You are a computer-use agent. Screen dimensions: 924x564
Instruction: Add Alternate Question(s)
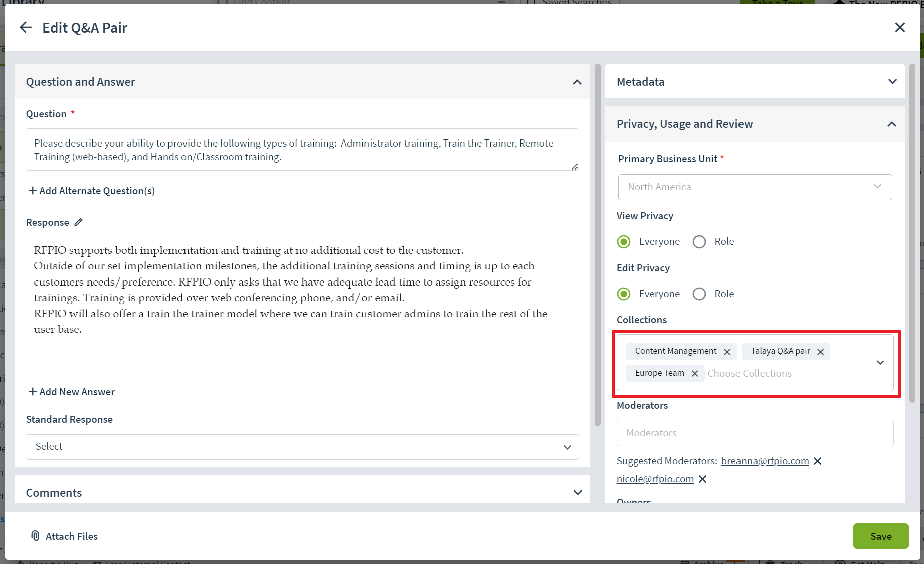pos(91,191)
